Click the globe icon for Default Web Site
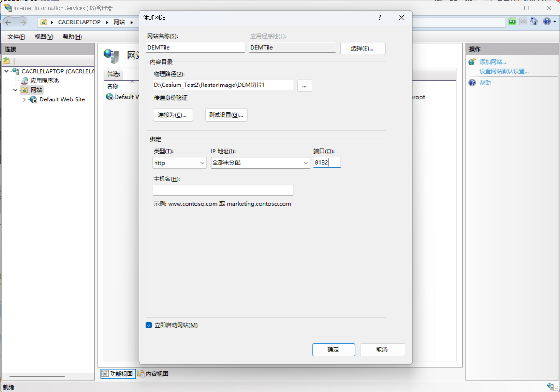 (33, 99)
